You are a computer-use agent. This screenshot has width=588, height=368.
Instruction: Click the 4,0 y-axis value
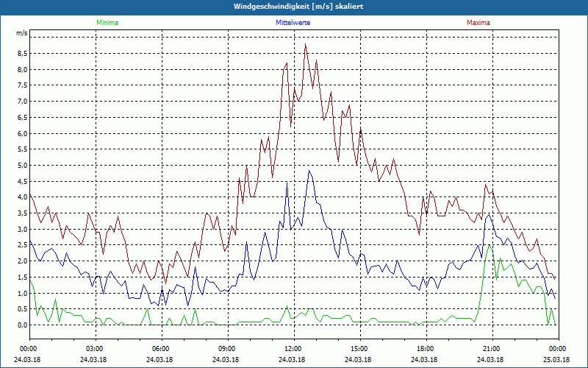pyautogui.click(x=22, y=197)
